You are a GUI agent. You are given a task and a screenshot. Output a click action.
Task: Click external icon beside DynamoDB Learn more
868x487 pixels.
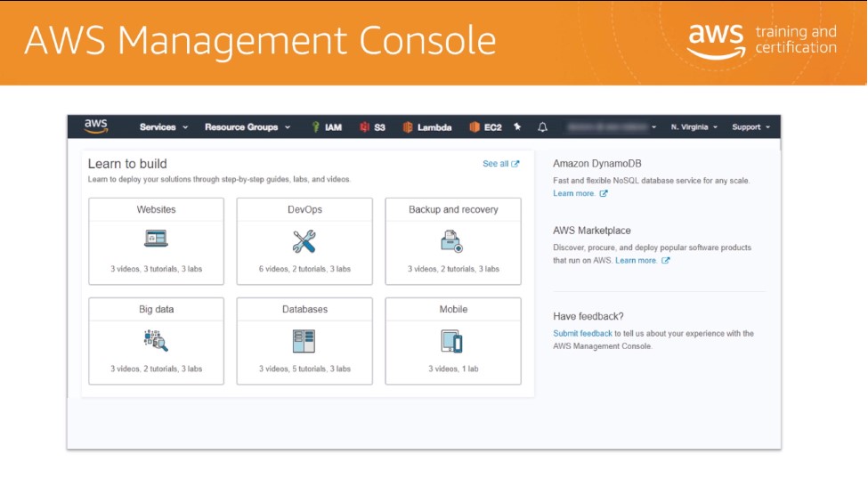[604, 193]
